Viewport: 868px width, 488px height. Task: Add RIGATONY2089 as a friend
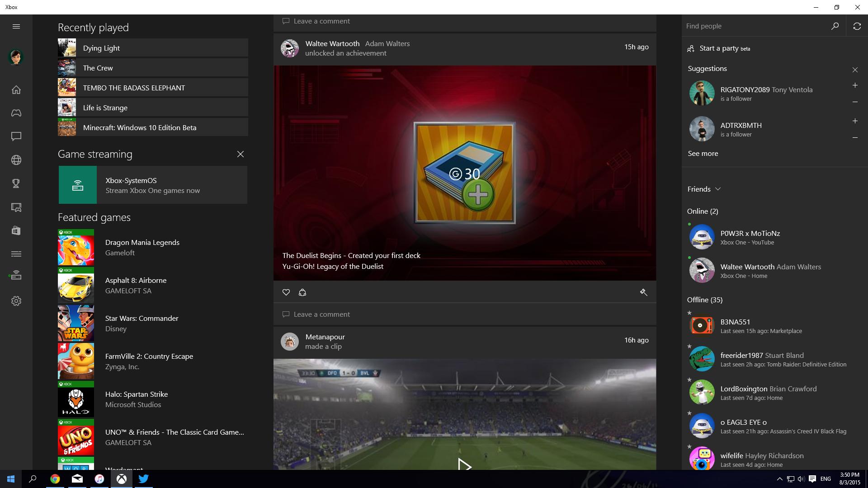coord(855,85)
